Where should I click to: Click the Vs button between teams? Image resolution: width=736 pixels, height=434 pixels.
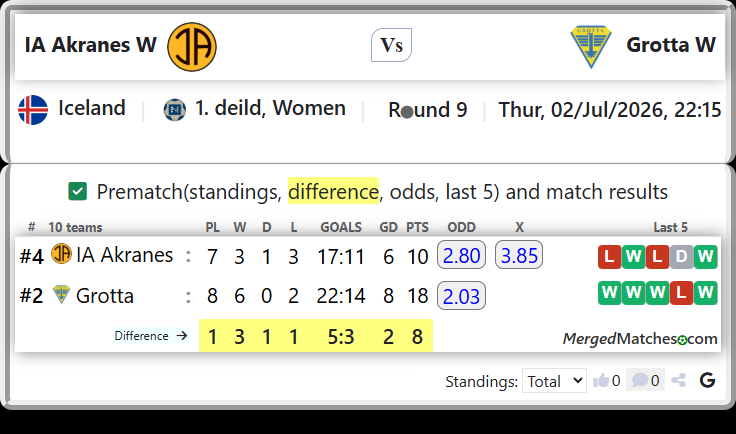point(391,45)
